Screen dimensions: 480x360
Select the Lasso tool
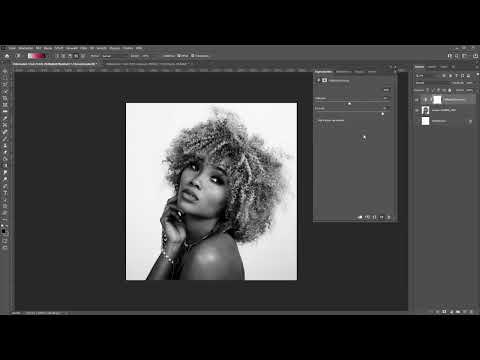[x=5, y=85]
